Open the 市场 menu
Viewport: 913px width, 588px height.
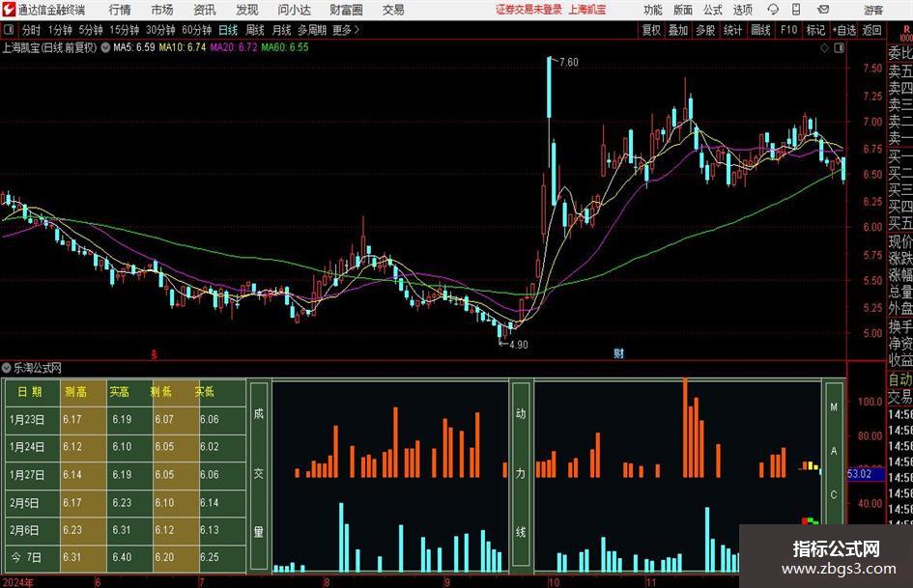162,10
